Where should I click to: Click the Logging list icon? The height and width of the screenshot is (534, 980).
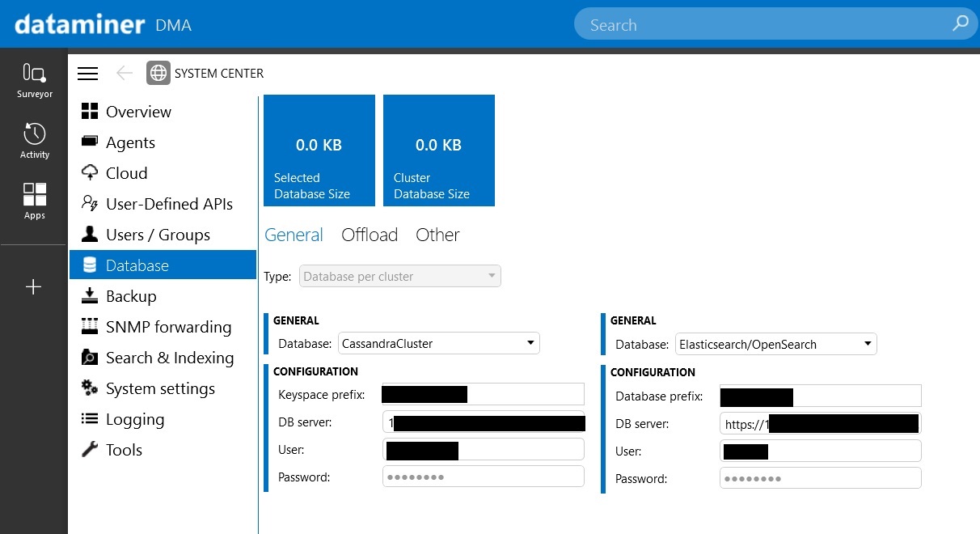[x=90, y=419]
